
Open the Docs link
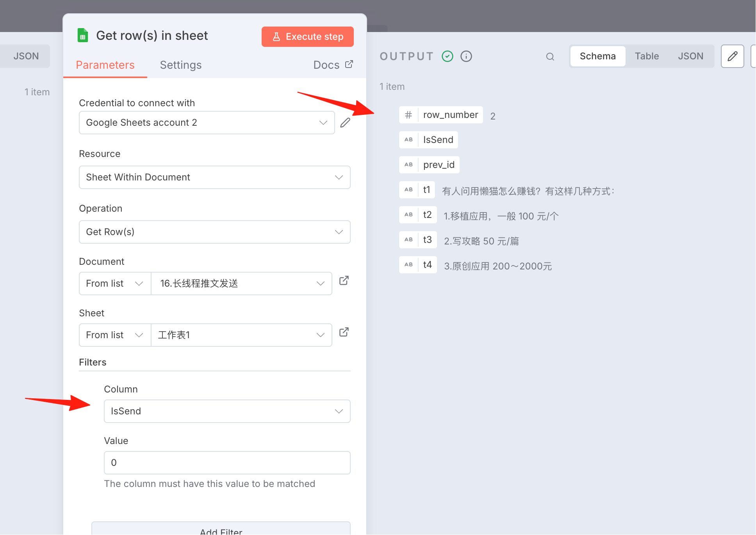click(333, 65)
